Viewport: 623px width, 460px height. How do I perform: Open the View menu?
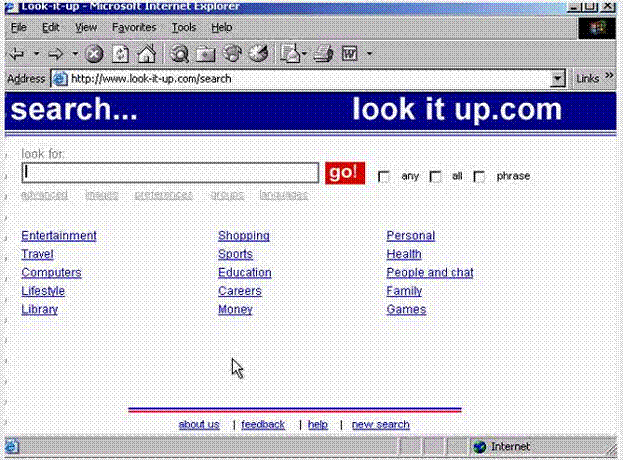pos(86,27)
